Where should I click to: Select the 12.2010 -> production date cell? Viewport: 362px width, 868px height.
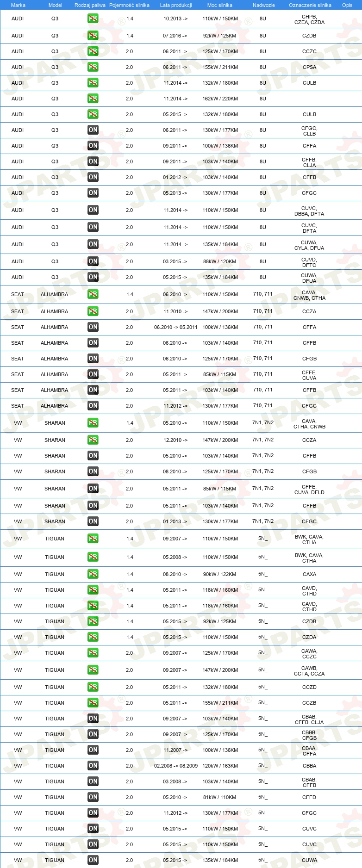(x=175, y=440)
